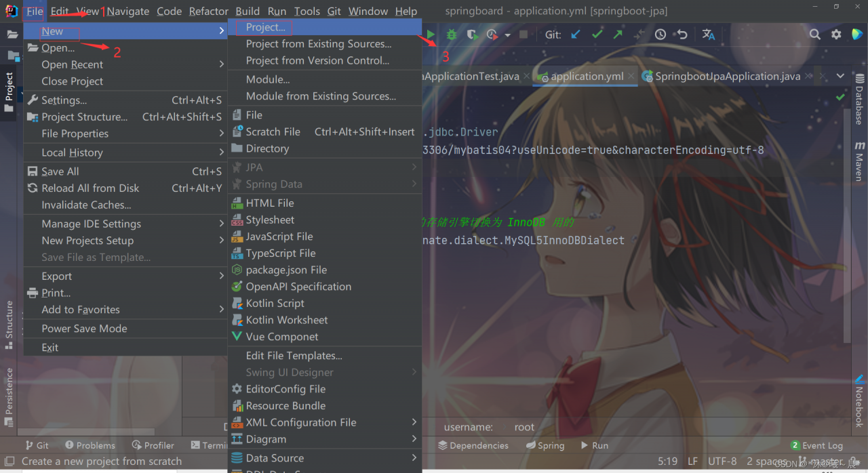Click the Profiler run icon in toolbar
Screen dimensions: 868x473
click(492, 35)
